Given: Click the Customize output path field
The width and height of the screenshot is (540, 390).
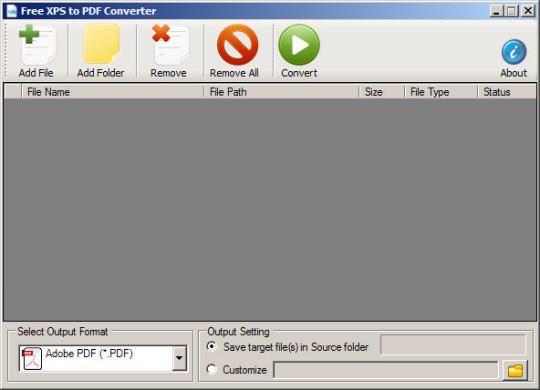Looking at the screenshot, I should (x=386, y=370).
